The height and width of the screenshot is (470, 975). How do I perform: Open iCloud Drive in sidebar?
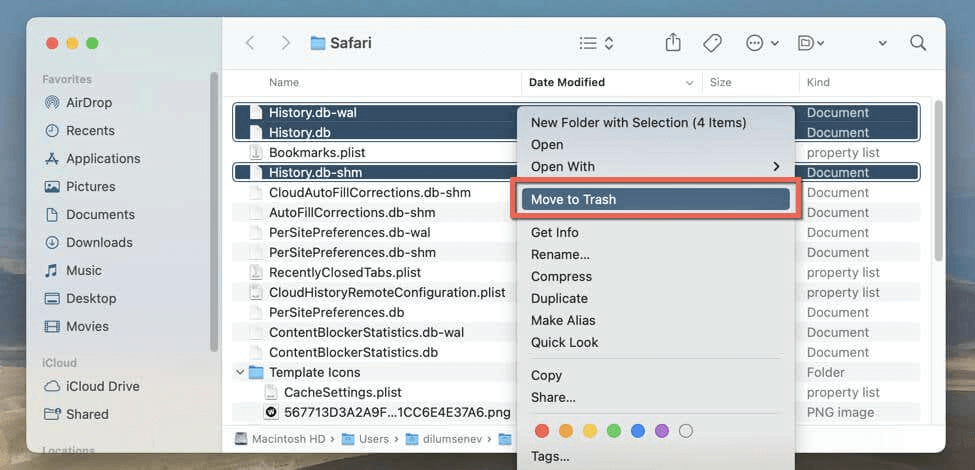click(102, 386)
